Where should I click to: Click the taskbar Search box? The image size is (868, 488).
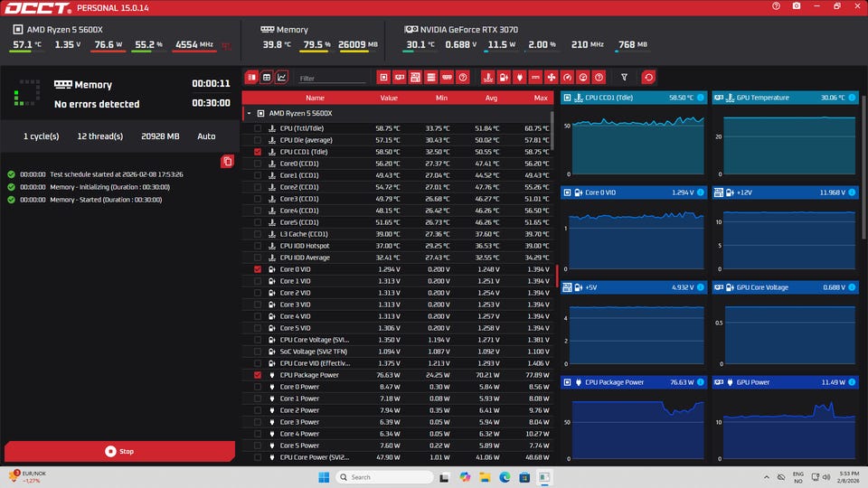click(385, 477)
